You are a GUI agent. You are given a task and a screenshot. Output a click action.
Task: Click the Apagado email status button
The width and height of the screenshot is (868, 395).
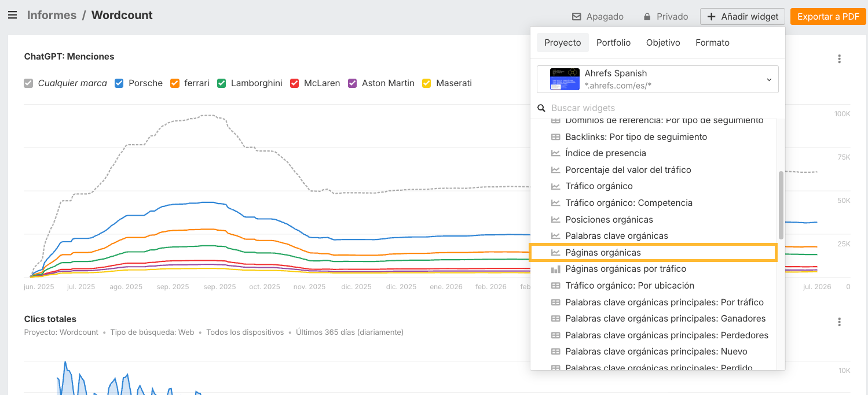click(598, 17)
